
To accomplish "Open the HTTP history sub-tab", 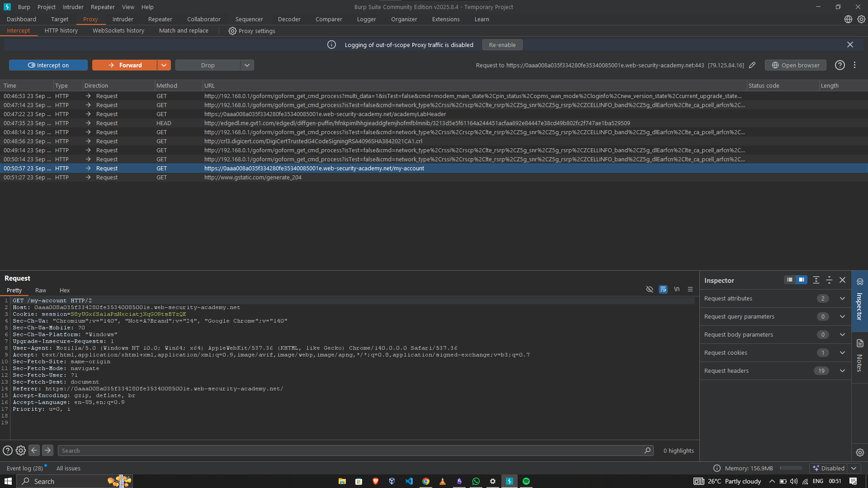I will point(61,31).
